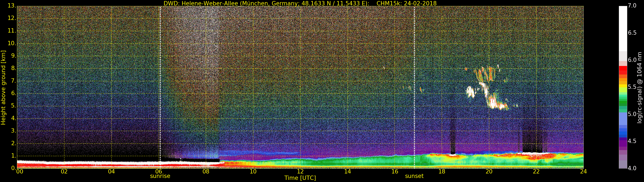Image resolution: width=644 pixels, height=182 pixels.
Task: Select the 18 tick on the time axis
Action: pyautogui.click(x=442, y=172)
